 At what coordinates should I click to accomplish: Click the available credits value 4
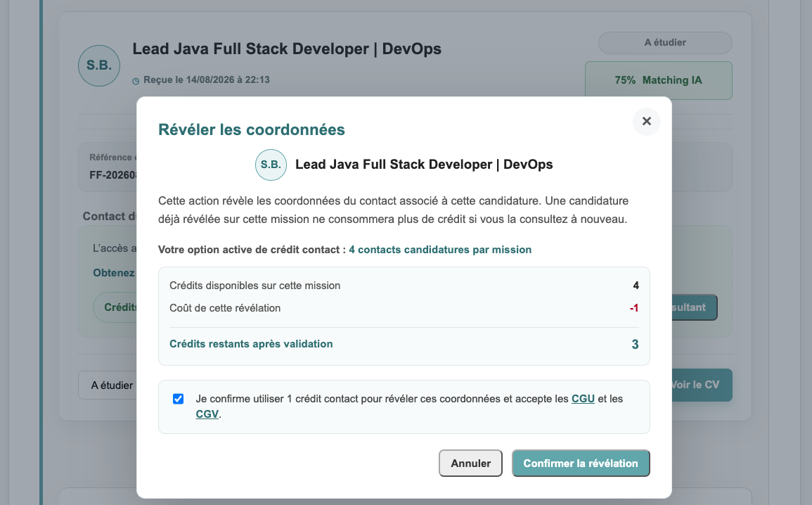(636, 286)
